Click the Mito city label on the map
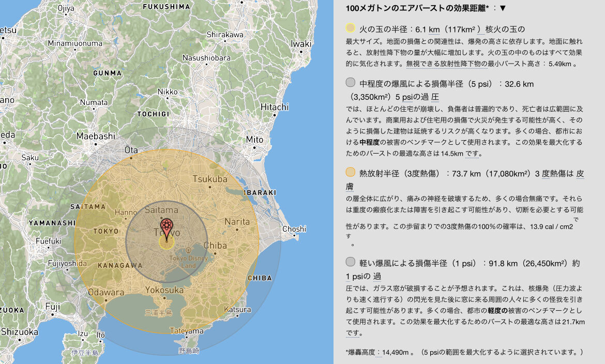This screenshot has height=364, width=605. tap(254, 140)
